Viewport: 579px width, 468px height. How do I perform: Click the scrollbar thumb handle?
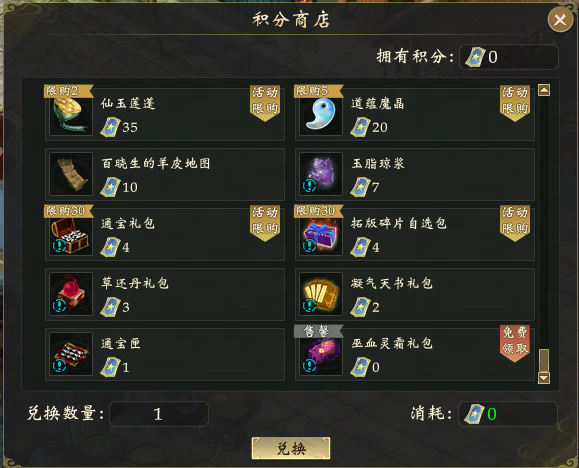point(544,360)
